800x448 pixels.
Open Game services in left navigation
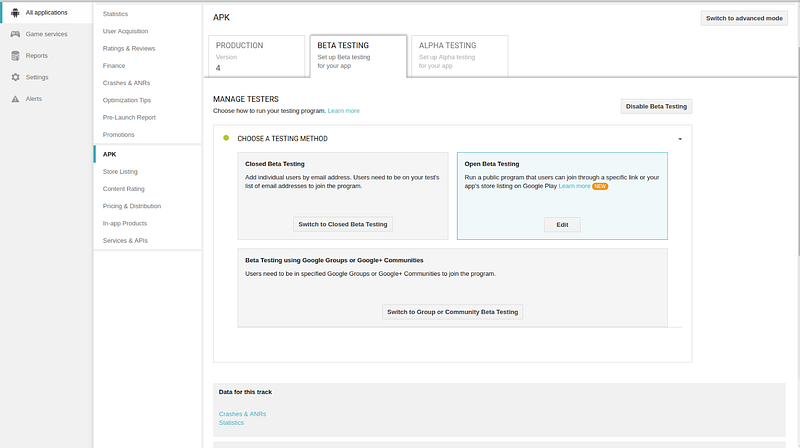(46, 34)
